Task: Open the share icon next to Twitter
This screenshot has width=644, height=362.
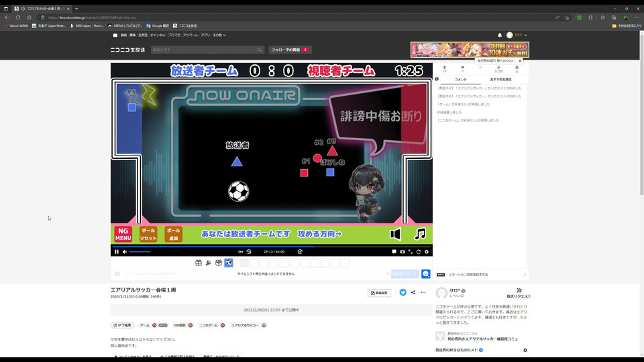Action: click(413, 292)
